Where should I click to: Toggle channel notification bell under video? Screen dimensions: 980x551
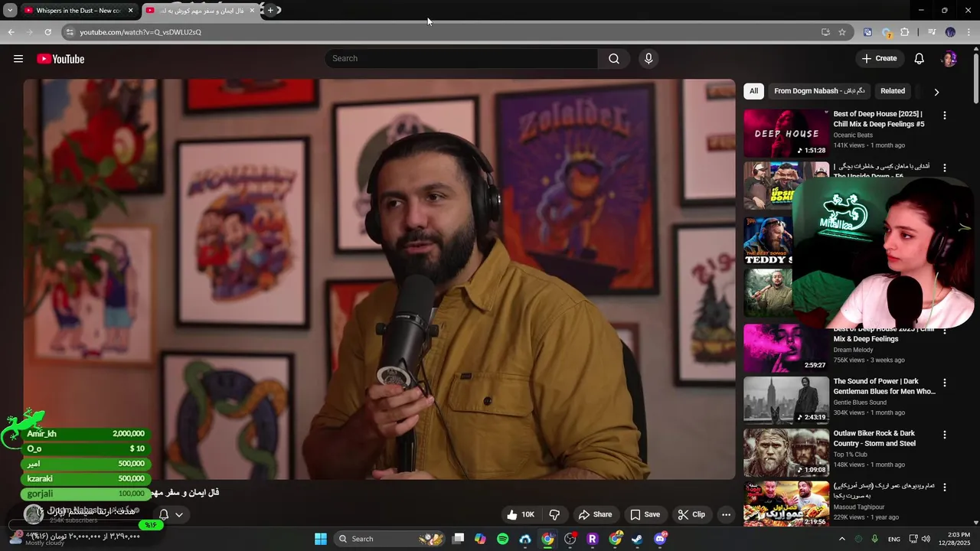pyautogui.click(x=164, y=515)
